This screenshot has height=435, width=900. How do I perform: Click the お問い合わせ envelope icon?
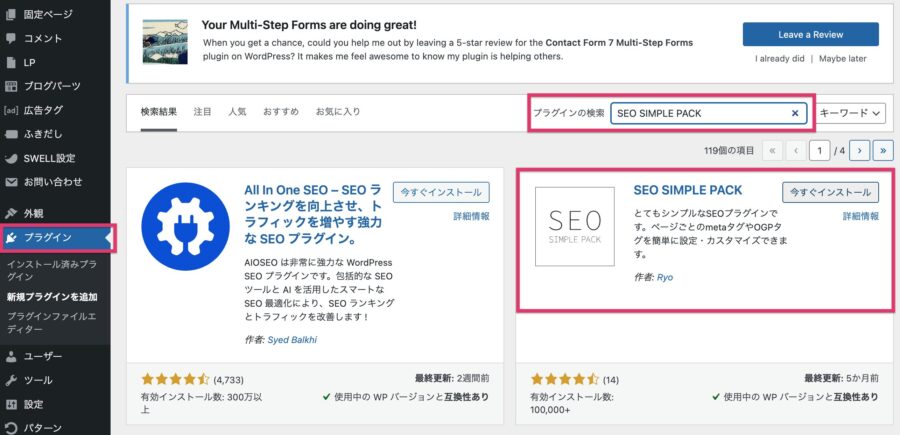click(x=10, y=182)
